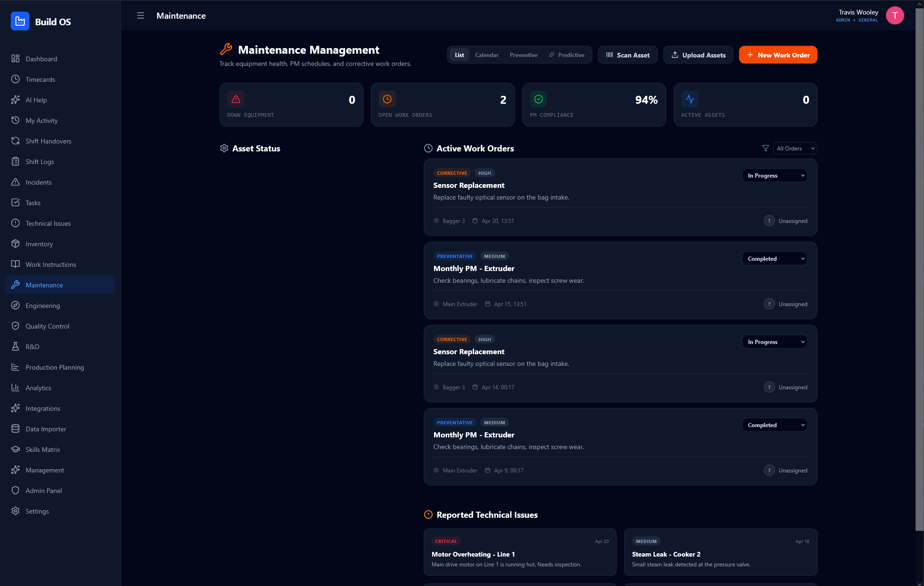Click the Open Work Orders count 2

click(x=503, y=100)
